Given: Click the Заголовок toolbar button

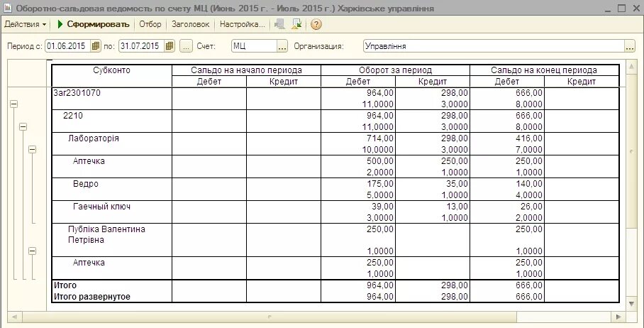Looking at the screenshot, I should [191, 24].
